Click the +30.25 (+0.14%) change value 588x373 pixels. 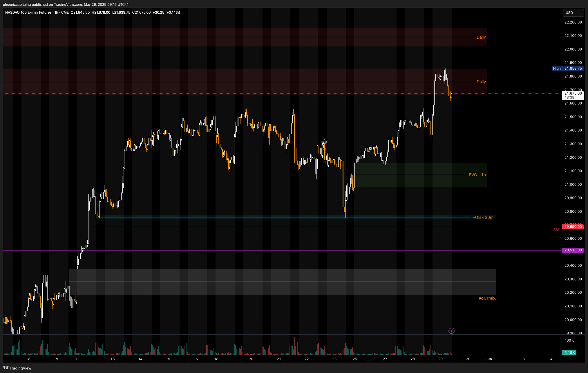click(166, 12)
